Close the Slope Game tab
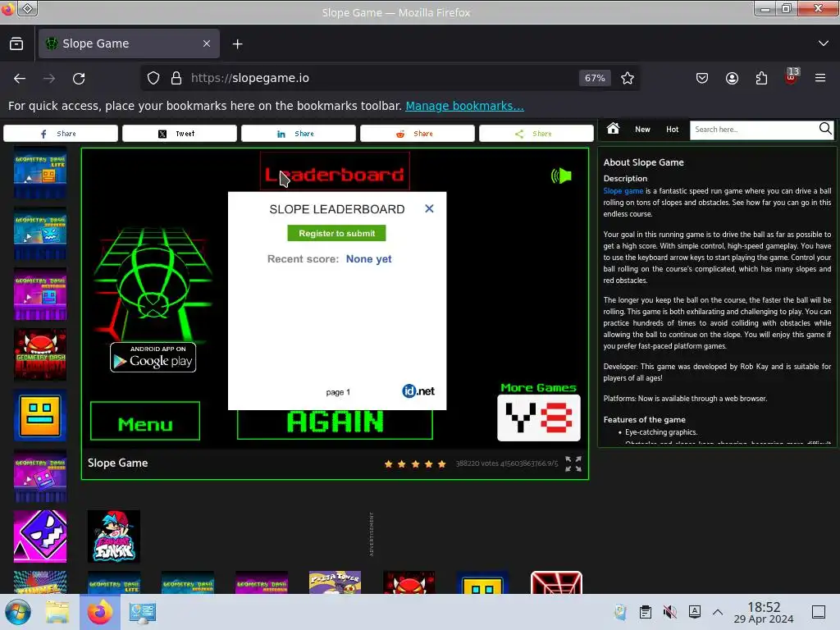Screen dimensions: 840x630 point(206,43)
